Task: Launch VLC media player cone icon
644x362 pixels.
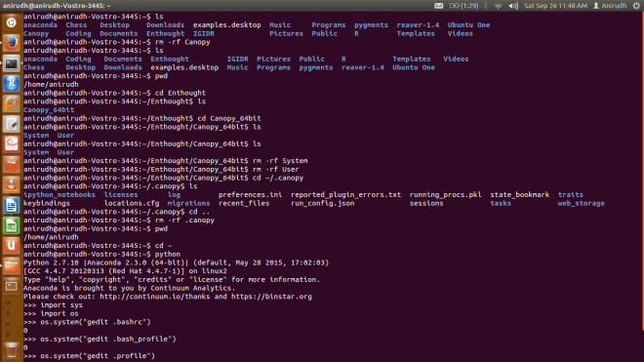Action: click(x=11, y=185)
